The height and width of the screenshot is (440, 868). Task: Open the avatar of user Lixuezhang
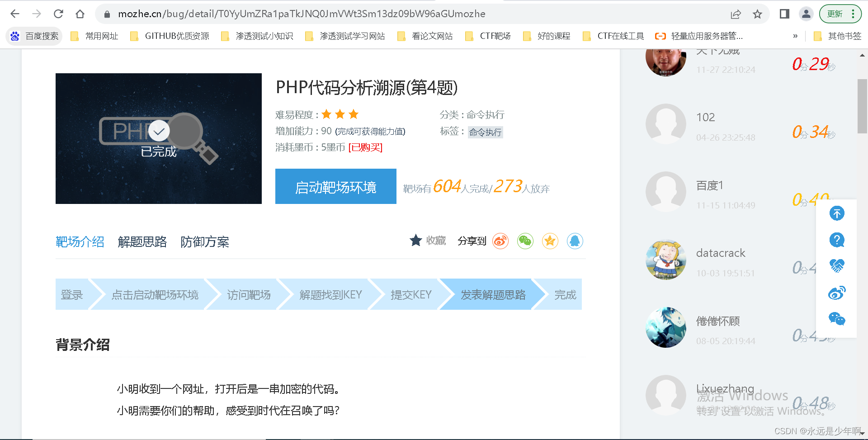tap(666, 395)
